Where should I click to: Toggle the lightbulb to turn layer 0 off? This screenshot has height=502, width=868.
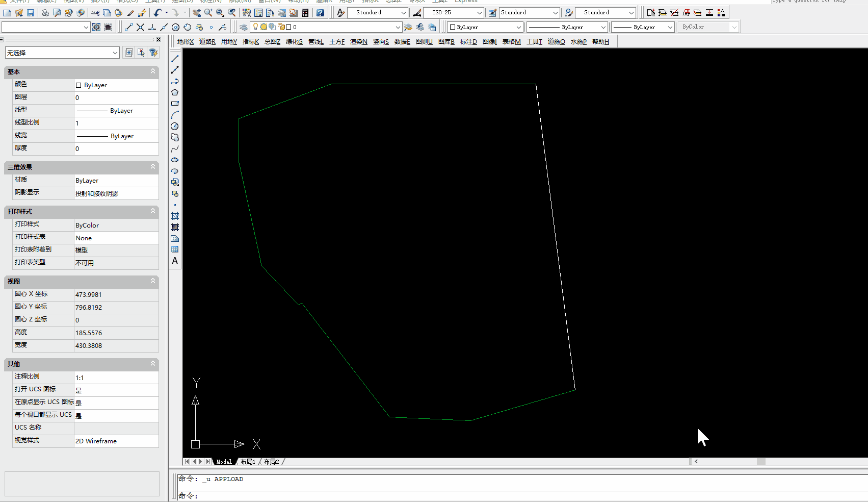click(x=255, y=27)
